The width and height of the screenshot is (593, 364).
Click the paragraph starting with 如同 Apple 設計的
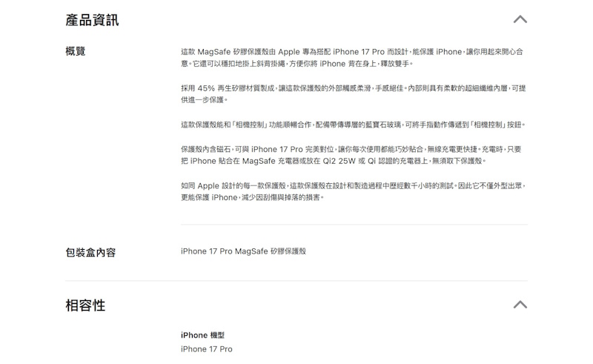pyautogui.click(x=354, y=191)
